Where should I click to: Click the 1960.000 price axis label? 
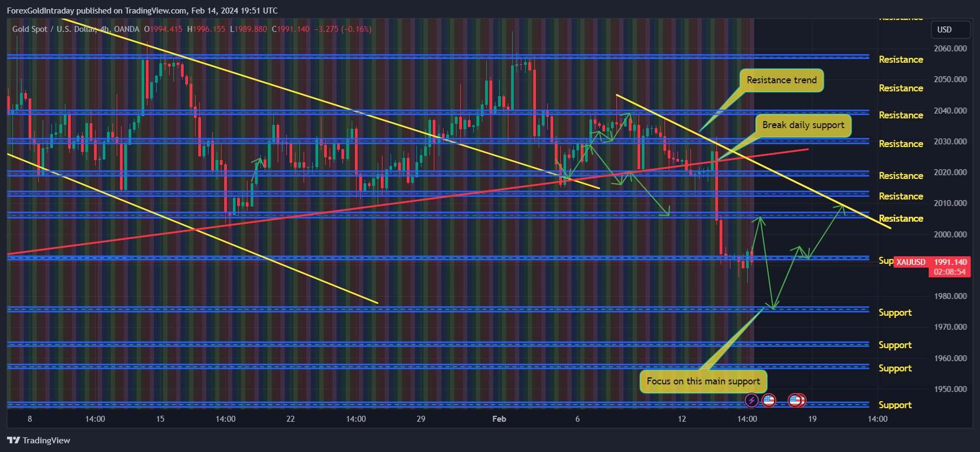tap(950, 358)
